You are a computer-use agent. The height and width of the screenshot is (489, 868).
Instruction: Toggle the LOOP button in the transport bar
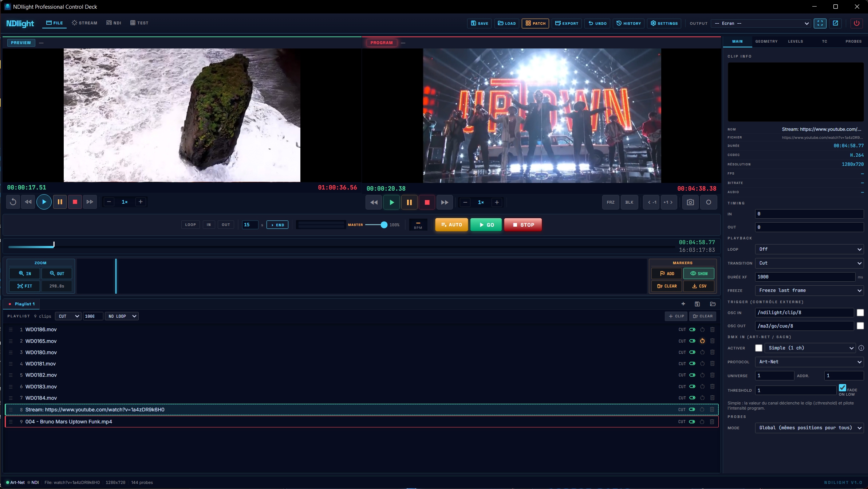click(190, 225)
